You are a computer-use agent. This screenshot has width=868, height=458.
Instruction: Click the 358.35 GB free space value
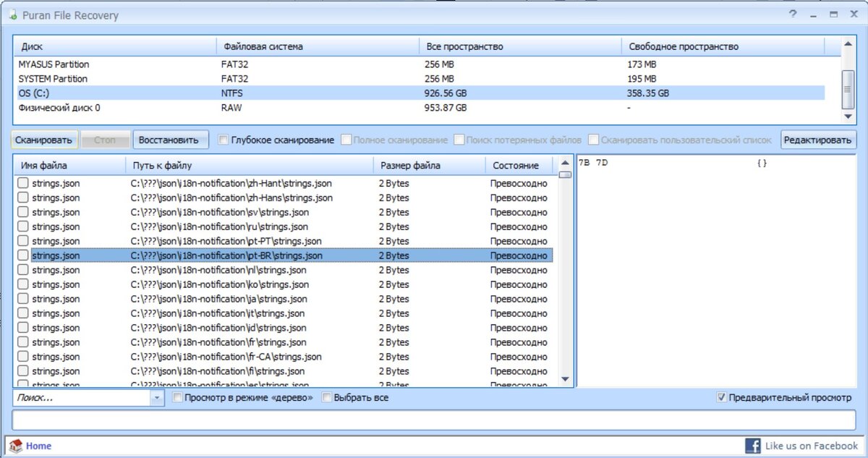[648, 93]
